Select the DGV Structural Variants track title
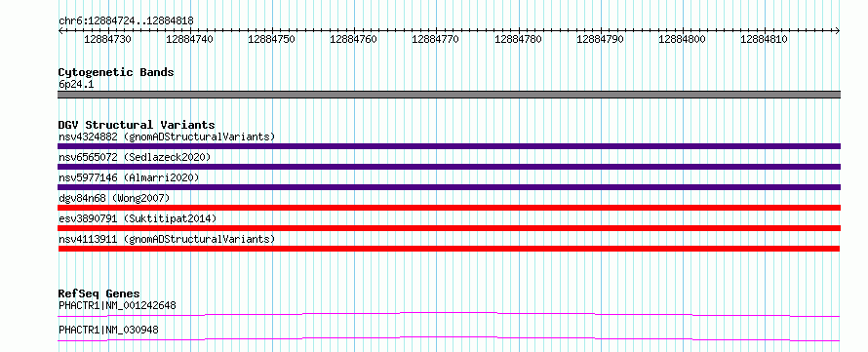868x352 pixels. click(137, 125)
